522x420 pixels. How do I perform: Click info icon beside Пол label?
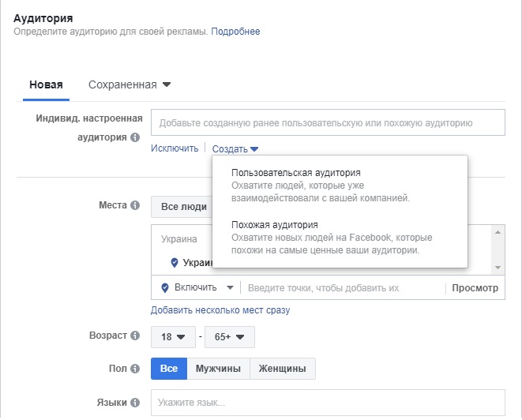pos(135,369)
